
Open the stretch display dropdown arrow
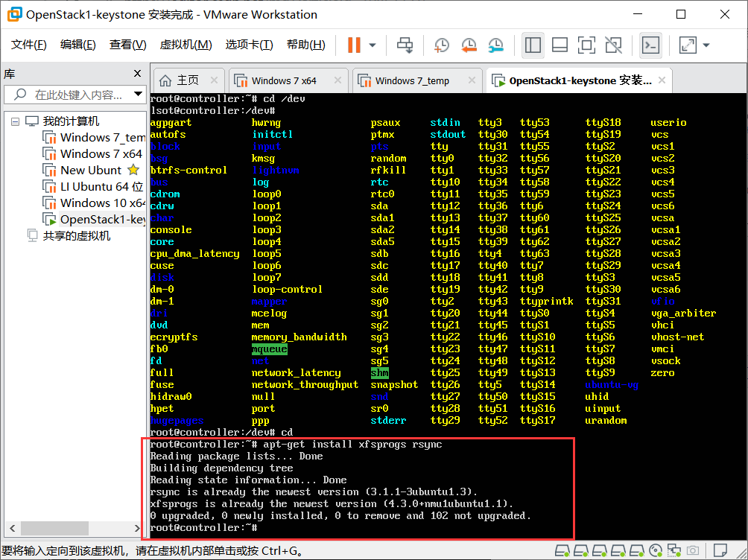(x=706, y=45)
